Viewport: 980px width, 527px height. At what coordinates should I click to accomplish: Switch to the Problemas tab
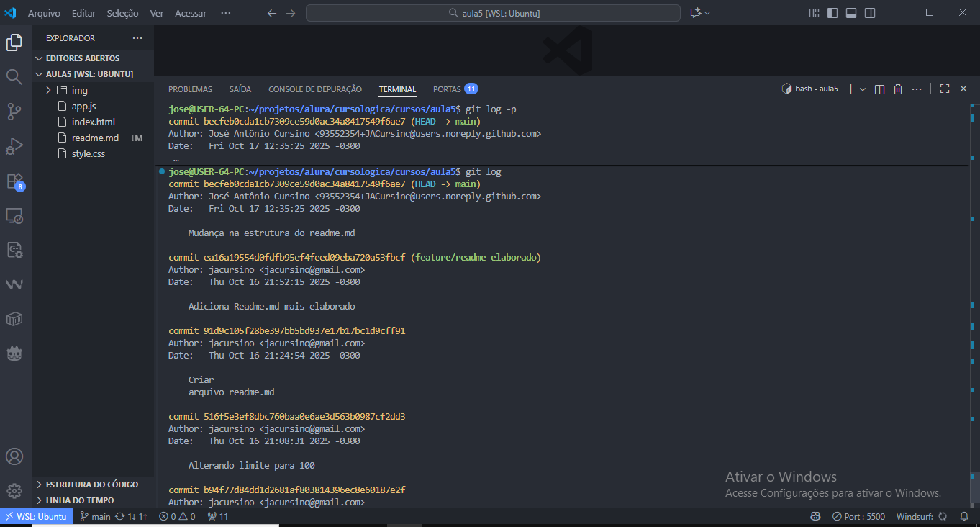(190, 89)
